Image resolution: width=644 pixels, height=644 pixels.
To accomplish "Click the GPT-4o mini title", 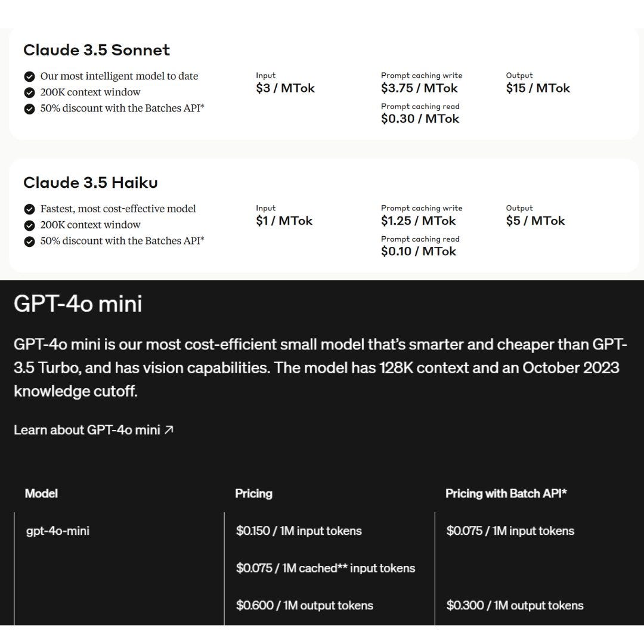I will [78, 304].
